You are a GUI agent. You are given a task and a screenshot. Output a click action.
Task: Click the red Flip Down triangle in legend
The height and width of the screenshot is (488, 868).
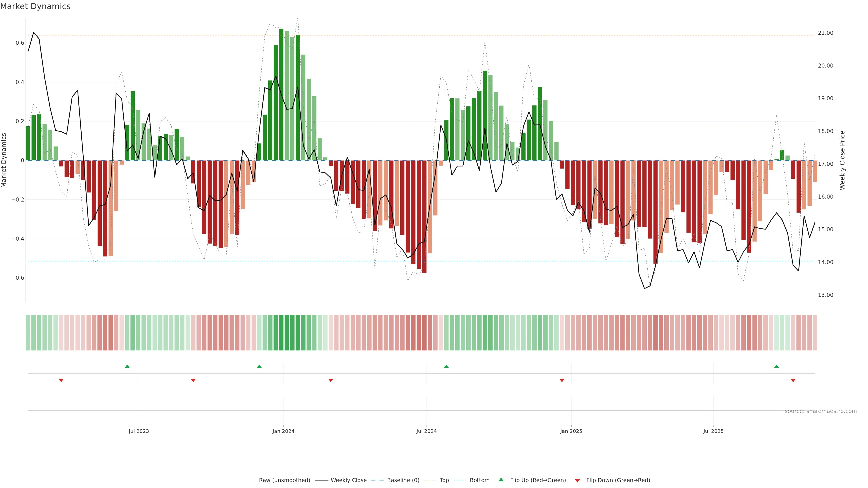[x=577, y=480]
